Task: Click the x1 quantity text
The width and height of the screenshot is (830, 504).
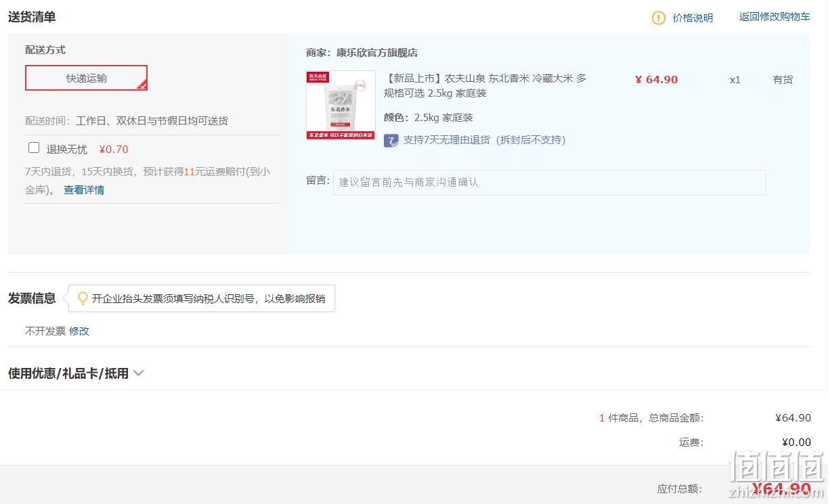Action: [735, 80]
